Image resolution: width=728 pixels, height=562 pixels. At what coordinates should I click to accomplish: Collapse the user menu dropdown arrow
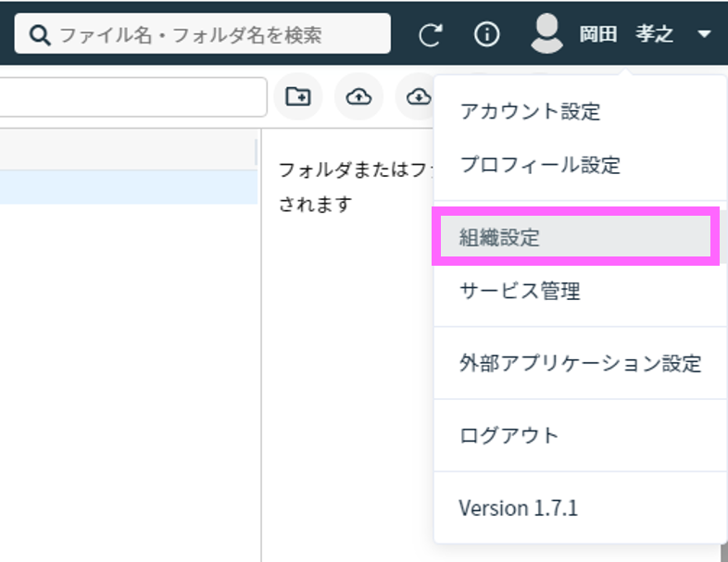(x=704, y=34)
